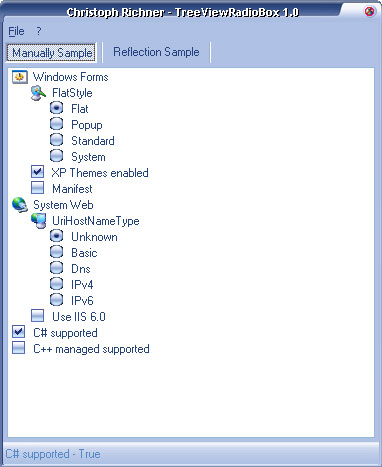Check the Use IIS 6.0 box
Screen dimensions: 382x467
37,316
